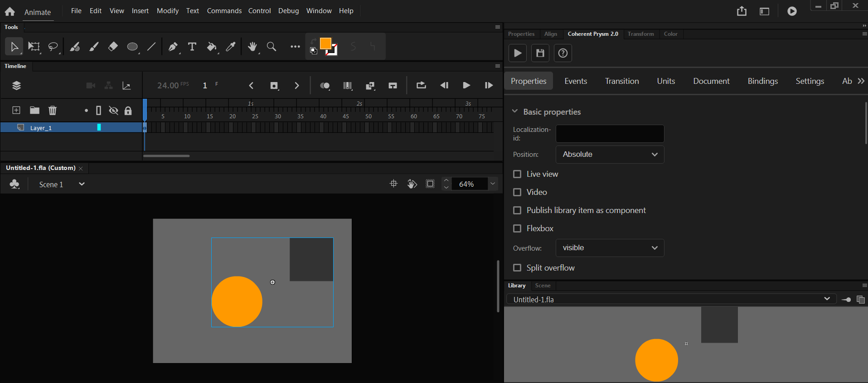Select the Selection arrow tool
Viewport: 868px width, 383px height.
coord(14,46)
